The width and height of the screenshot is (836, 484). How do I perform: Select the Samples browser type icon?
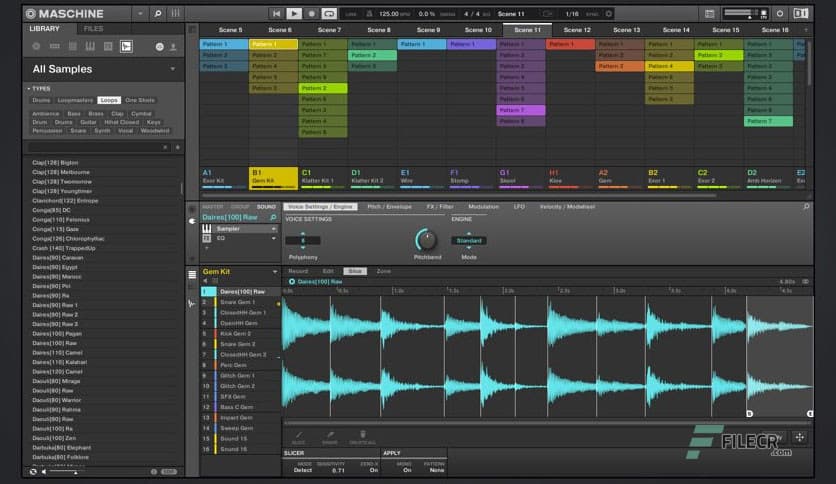[126, 46]
